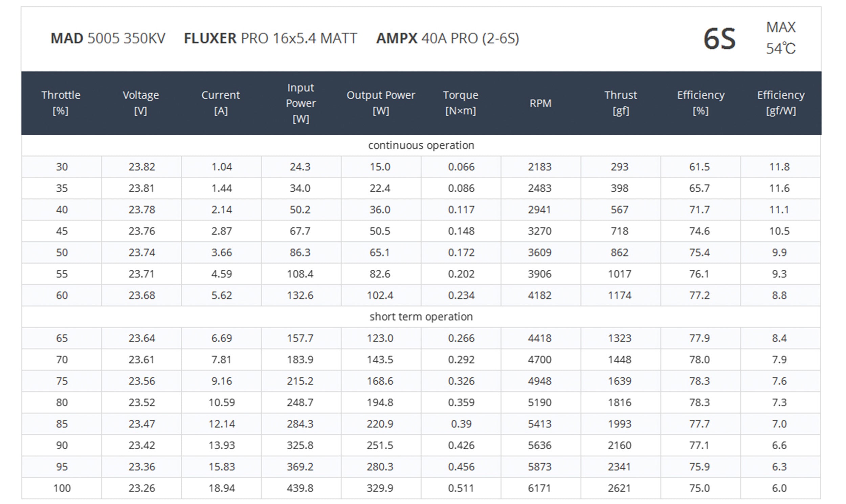Select the large 6S battery label
This screenshot has width=846, height=504.
[x=719, y=39]
